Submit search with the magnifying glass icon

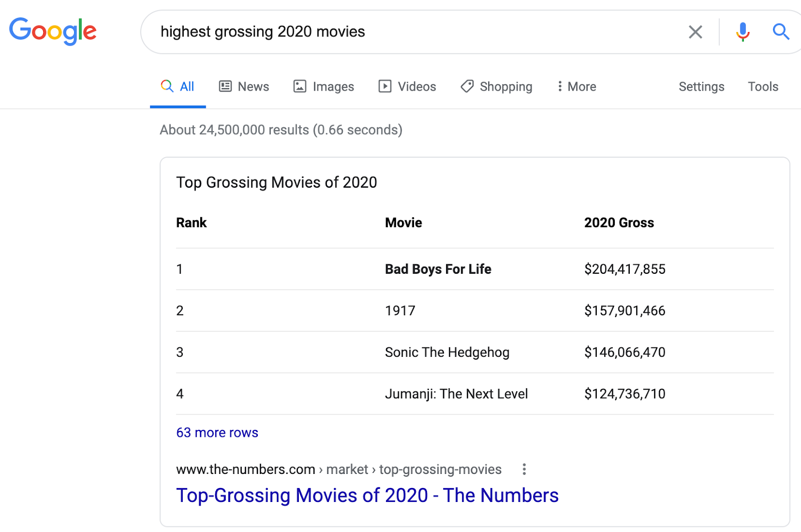click(781, 32)
